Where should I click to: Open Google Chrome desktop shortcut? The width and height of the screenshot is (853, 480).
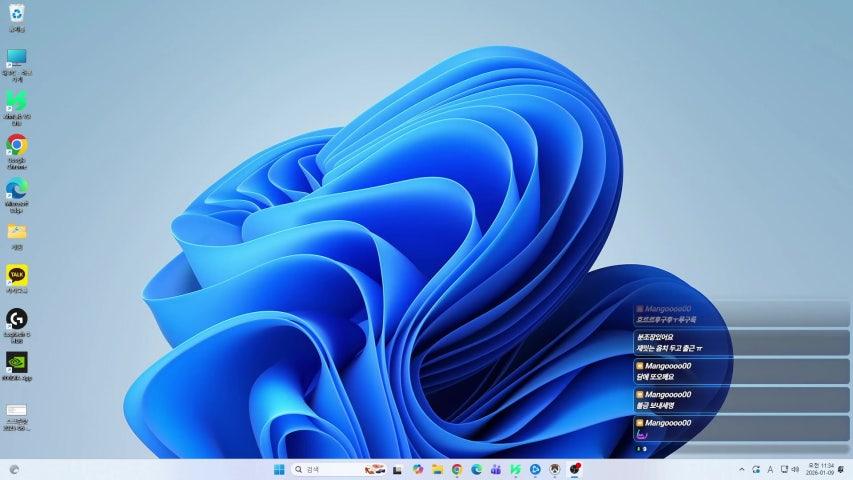pos(17,145)
